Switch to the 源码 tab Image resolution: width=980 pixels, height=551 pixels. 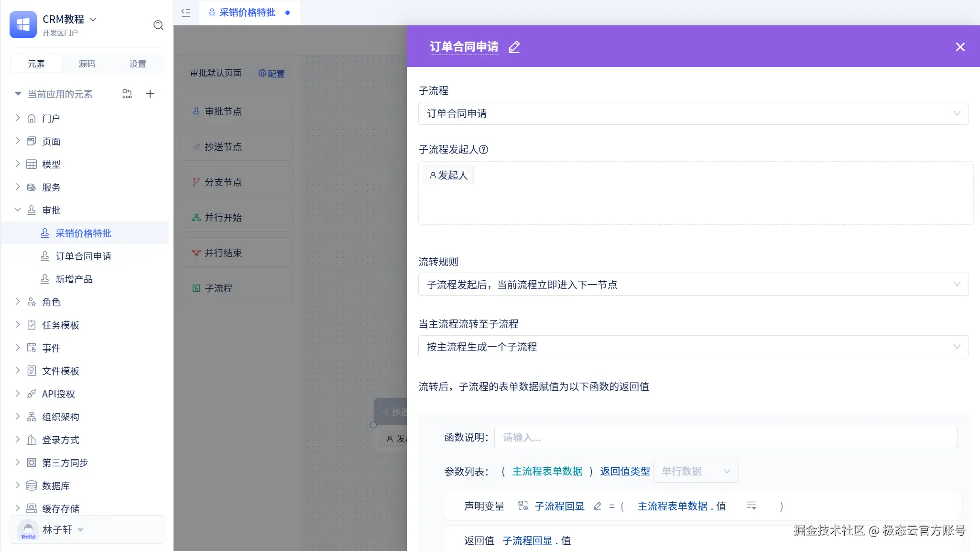[87, 64]
